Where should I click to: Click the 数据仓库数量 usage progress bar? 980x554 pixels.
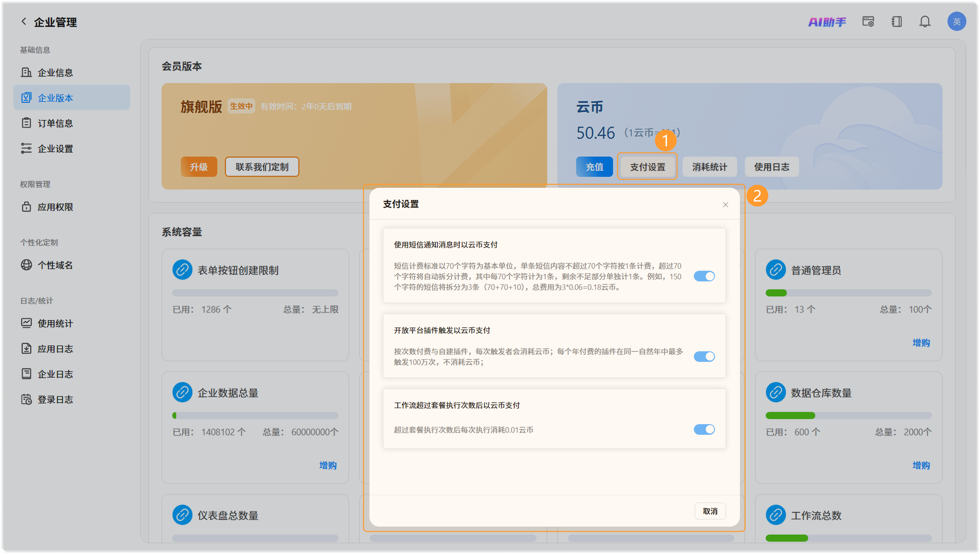tap(848, 415)
